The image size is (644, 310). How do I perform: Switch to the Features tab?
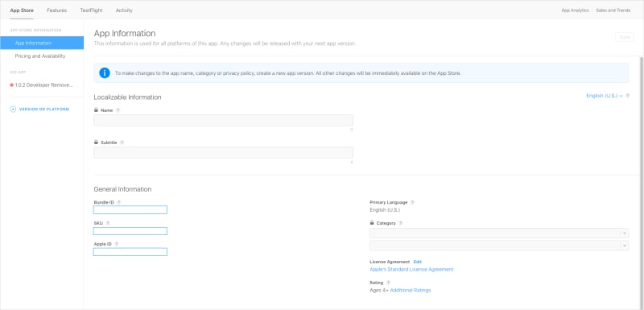pyautogui.click(x=56, y=10)
